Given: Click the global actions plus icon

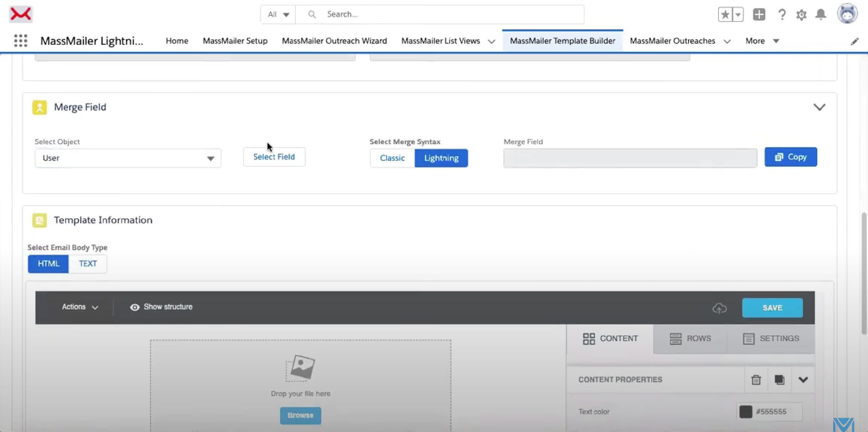Looking at the screenshot, I should pos(759,15).
